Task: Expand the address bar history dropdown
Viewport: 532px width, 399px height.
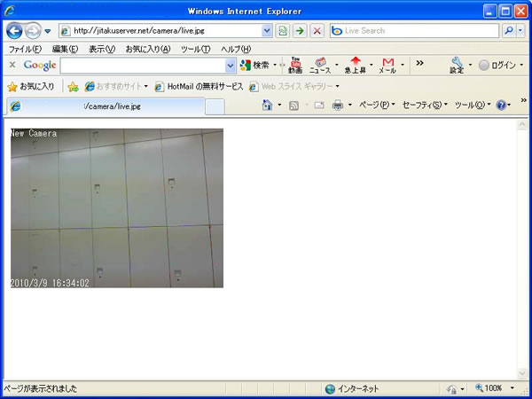Action: 267,31
